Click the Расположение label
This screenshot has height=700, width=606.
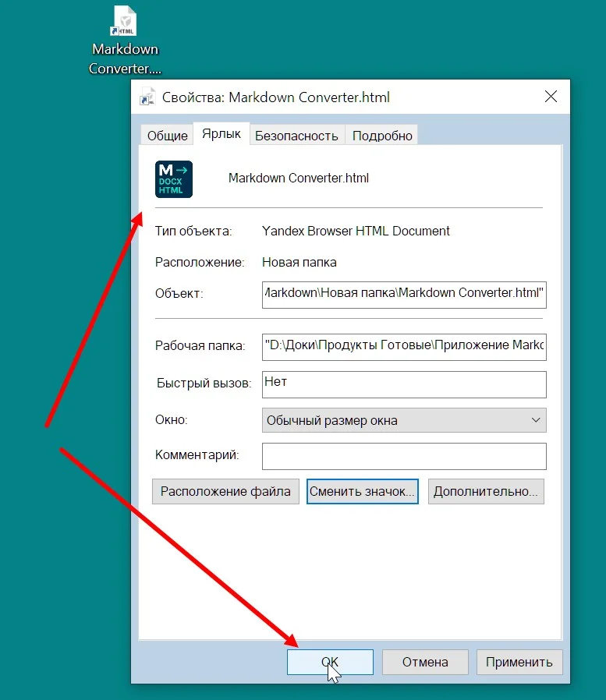200,262
